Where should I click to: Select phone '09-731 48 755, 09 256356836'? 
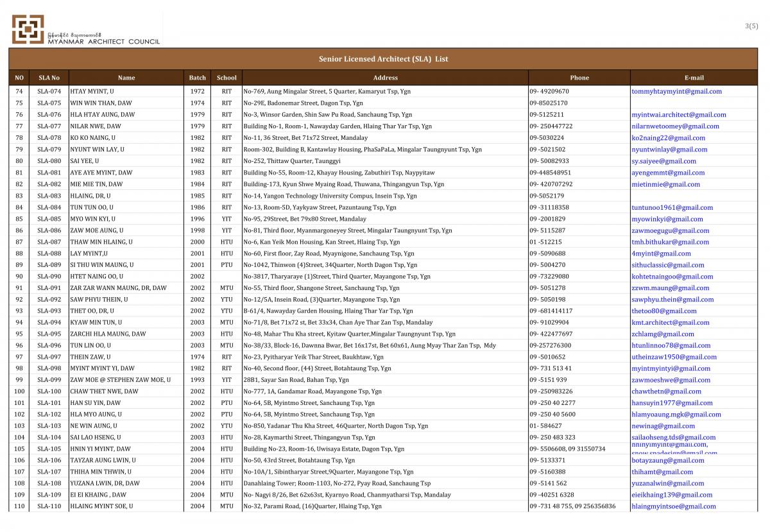[572, 506]
